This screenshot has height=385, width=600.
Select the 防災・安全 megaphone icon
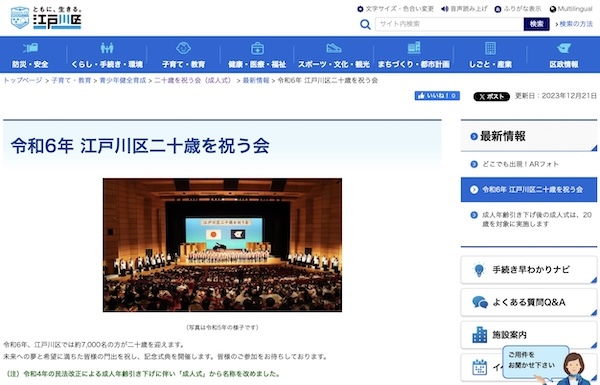tap(30, 48)
